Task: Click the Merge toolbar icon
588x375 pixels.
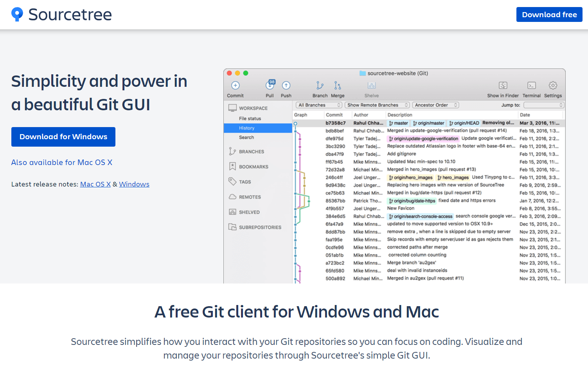Action: [337, 85]
